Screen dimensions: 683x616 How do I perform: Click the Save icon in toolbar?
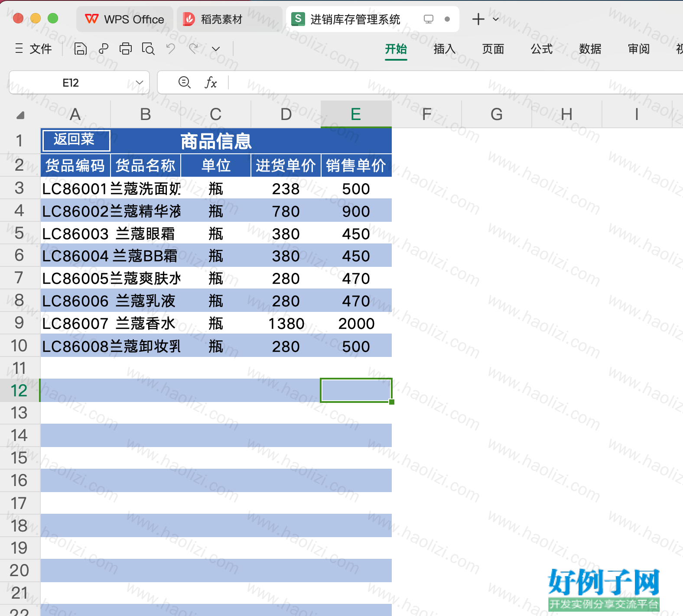[x=80, y=49]
